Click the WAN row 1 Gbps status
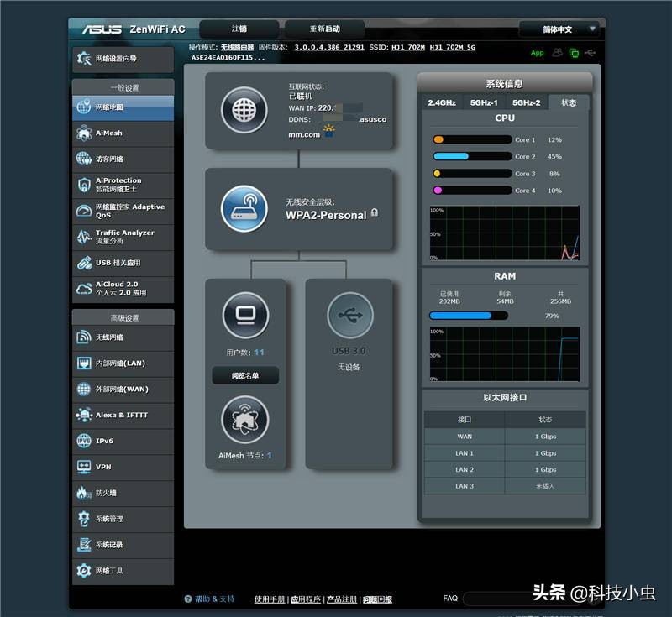Image resolution: width=672 pixels, height=617 pixels. pyautogui.click(x=545, y=437)
